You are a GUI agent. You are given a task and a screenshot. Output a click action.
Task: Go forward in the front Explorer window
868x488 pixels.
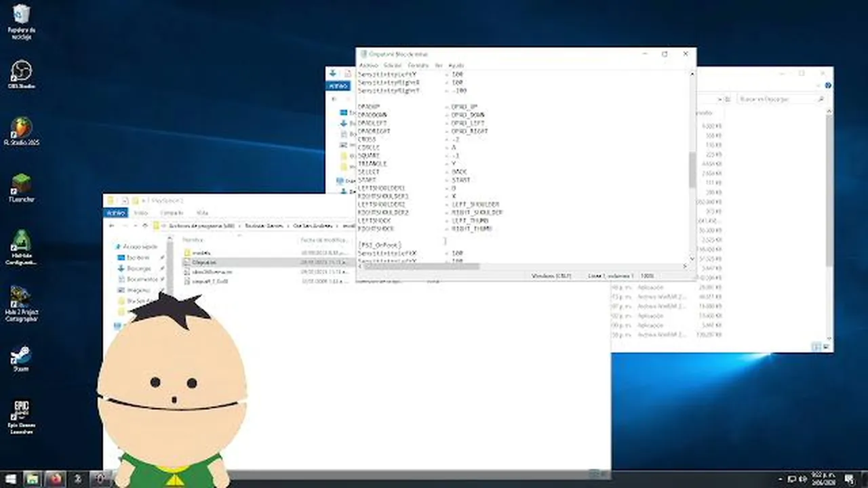coord(124,226)
